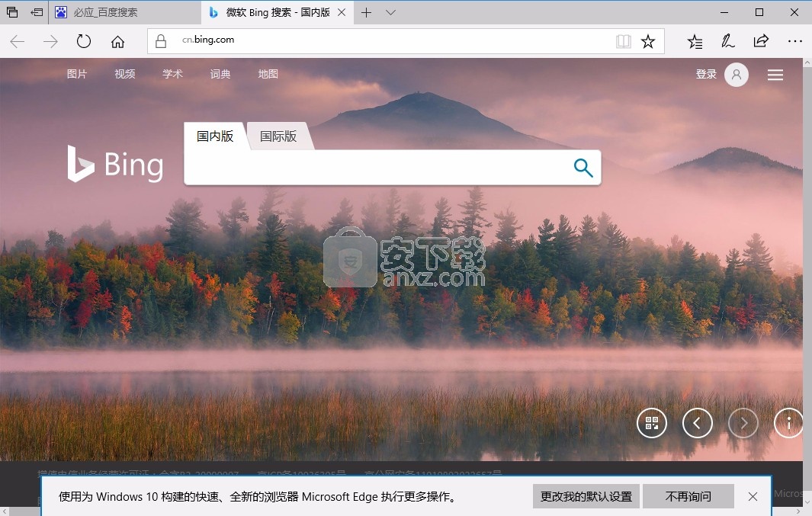The image size is (812, 516).
Task: Open 图片 in Bing navigation
Action: [77, 74]
